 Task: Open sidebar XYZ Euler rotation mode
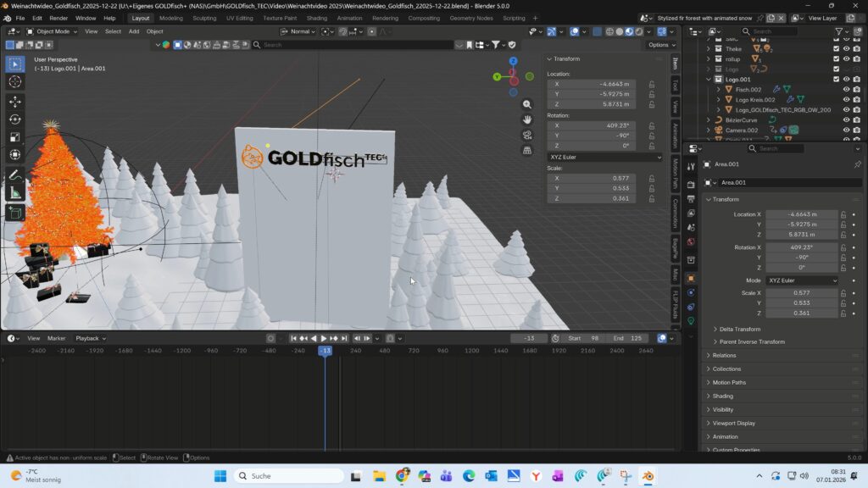pyautogui.click(x=605, y=157)
